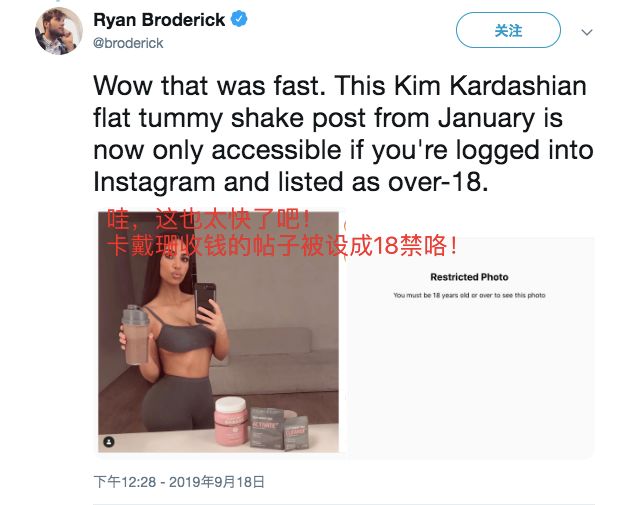
Task: Click the shaker bottle in the photo
Action: (136, 335)
